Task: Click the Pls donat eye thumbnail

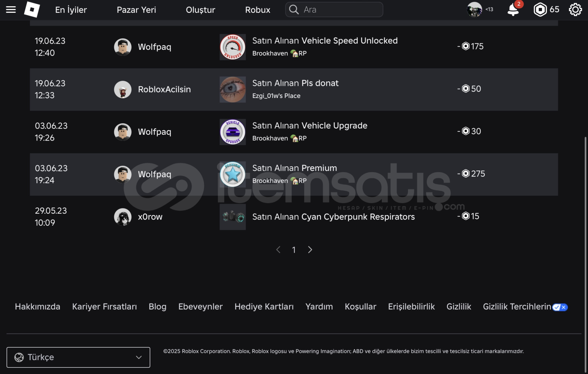Action: pyautogui.click(x=233, y=89)
